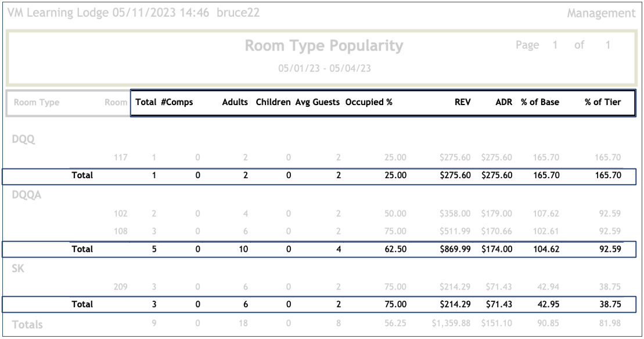Screen dimensions: 644x339
Task: Click the DQQA room type heading
Action: coord(27,195)
